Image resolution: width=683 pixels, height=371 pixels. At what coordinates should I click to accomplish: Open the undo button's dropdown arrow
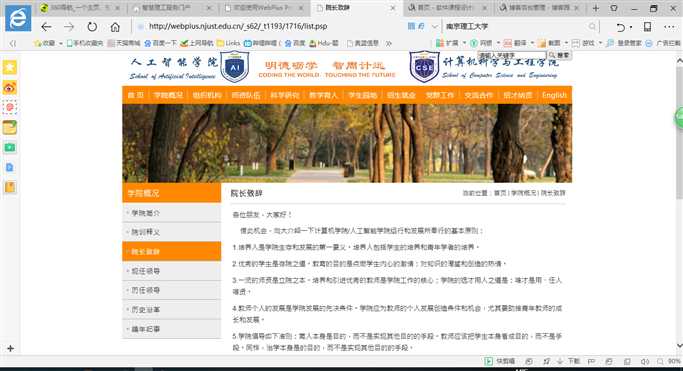[631, 27]
